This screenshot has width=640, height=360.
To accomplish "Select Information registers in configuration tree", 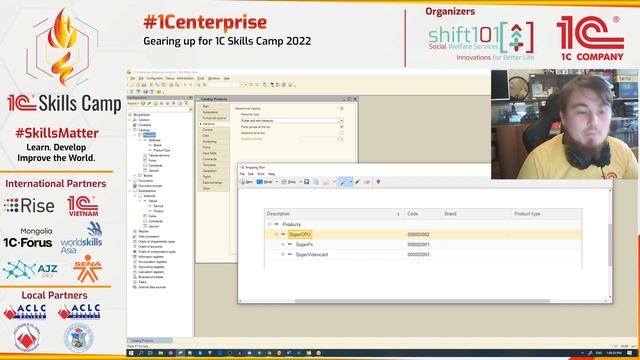I will [x=151, y=257].
